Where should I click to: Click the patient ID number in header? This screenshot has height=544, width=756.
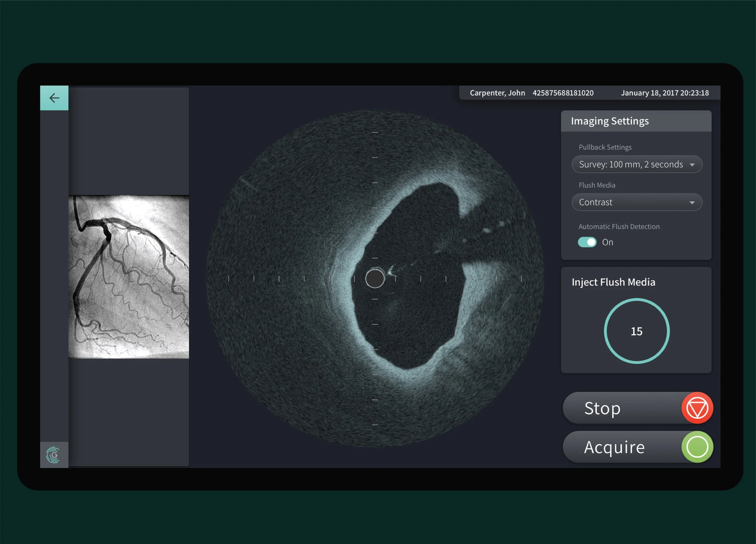(x=563, y=93)
